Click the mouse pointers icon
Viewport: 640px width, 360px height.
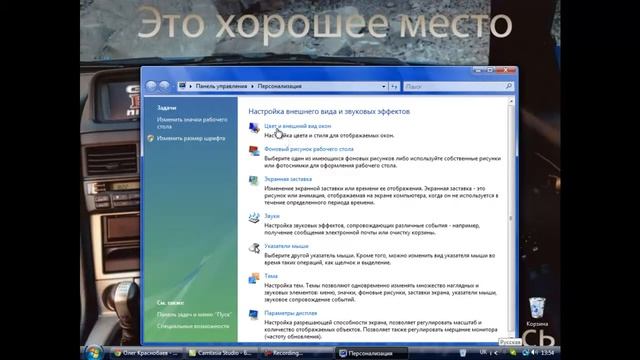254,248
